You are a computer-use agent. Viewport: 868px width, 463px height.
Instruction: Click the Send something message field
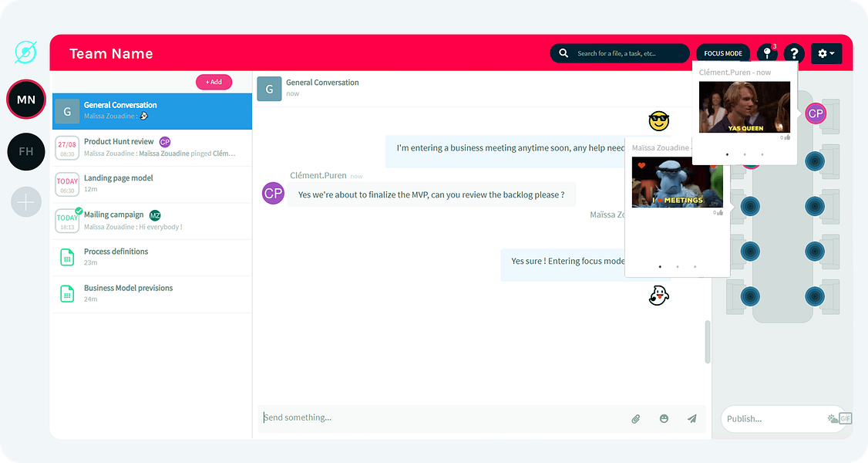tap(442, 418)
